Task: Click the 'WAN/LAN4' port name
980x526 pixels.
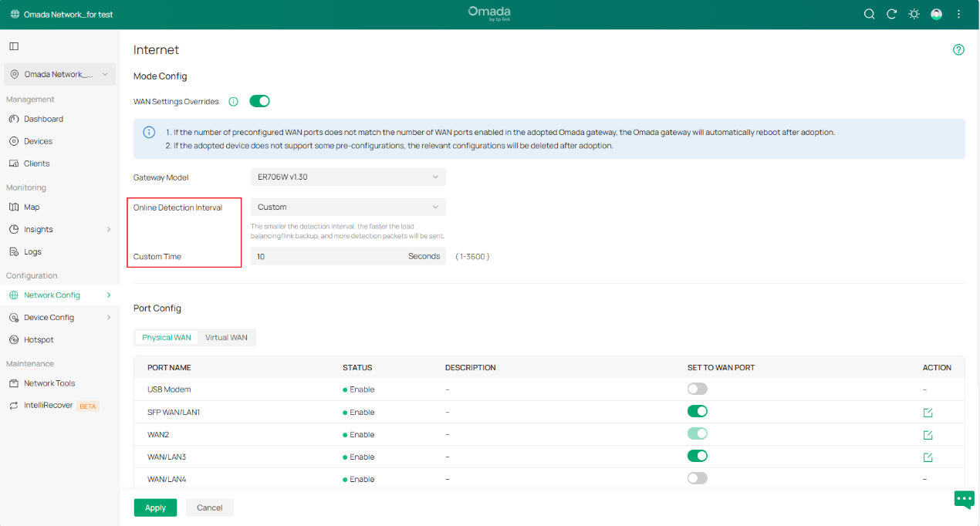Action: pyautogui.click(x=167, y=479)
